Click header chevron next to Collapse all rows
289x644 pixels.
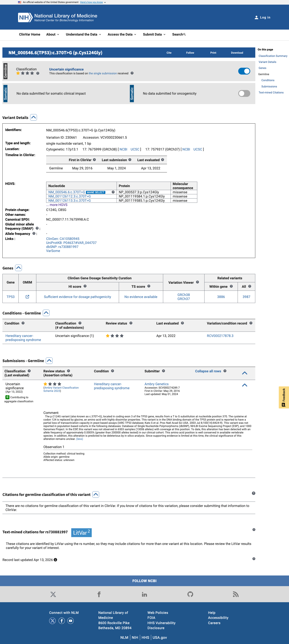[x=245, y=373]
